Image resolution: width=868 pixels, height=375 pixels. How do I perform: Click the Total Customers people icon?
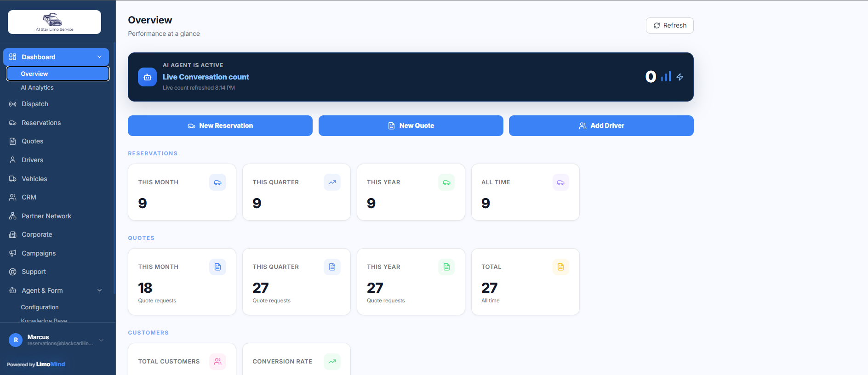click(x=217, y=362)
